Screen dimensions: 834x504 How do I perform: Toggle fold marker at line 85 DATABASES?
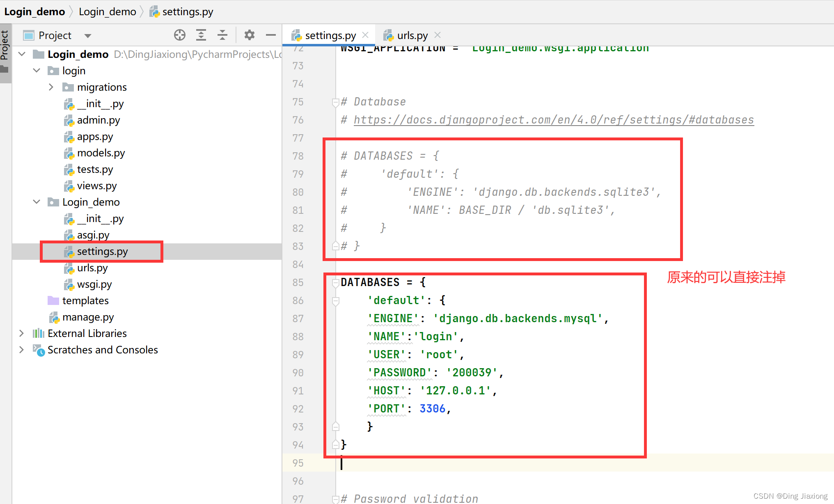click(335, 282)
